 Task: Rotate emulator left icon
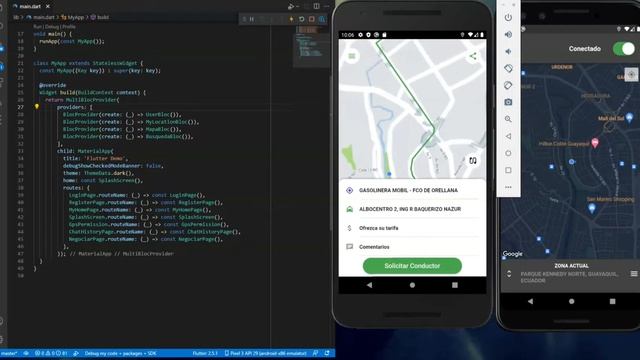click(x=508, y=69)
